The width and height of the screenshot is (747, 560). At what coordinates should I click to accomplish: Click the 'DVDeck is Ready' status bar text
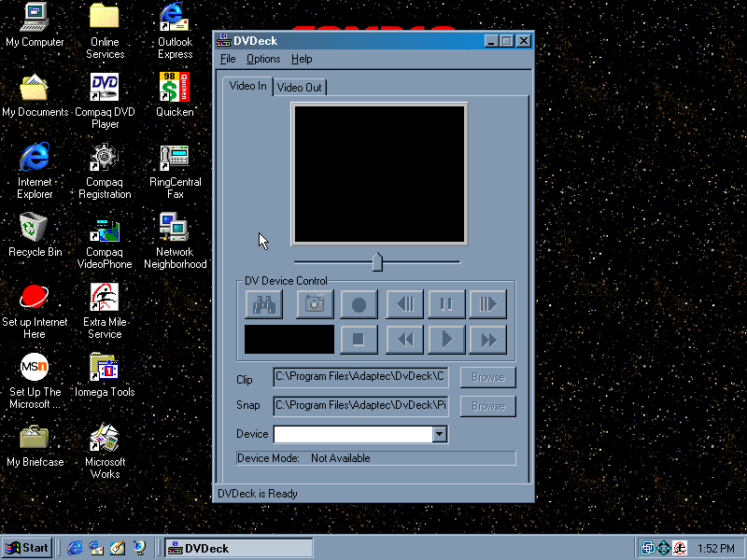pyautogui.click(x=258, y=494)
